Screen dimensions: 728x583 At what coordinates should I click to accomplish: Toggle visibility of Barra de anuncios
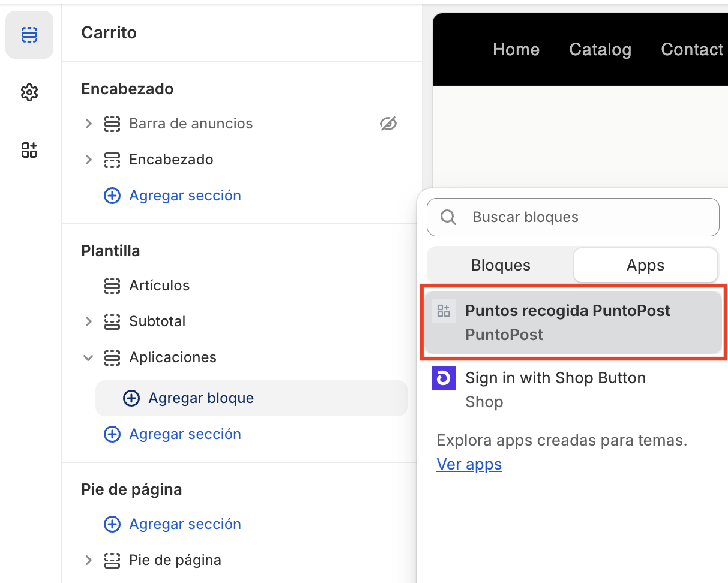[388, 124]
